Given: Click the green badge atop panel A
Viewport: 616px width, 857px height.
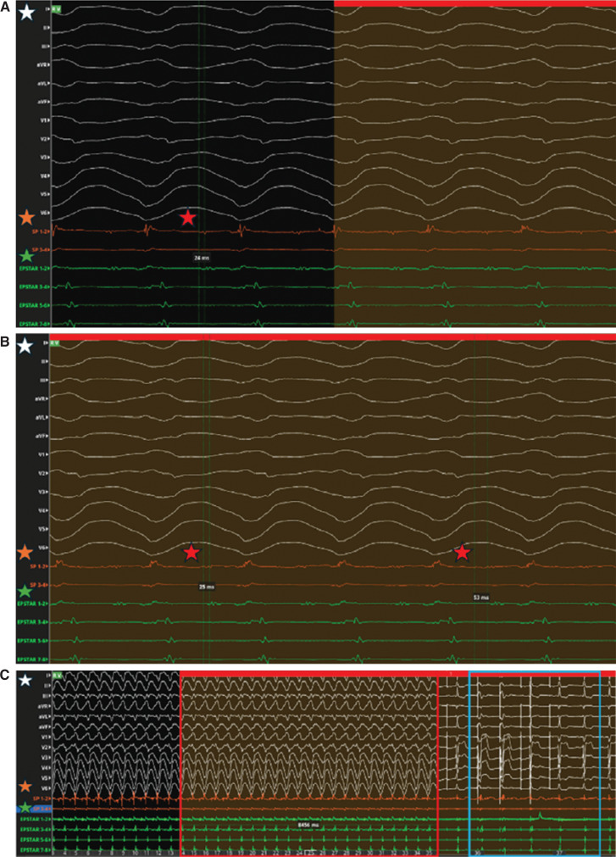Looking at the screenshot, I should coord(57,9).
